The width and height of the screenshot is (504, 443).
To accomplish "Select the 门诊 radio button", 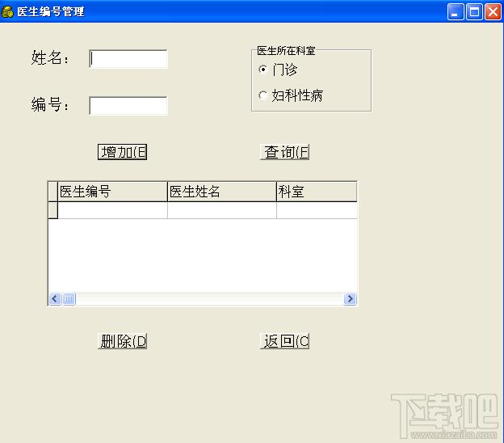I will click(x=263, y=70).
